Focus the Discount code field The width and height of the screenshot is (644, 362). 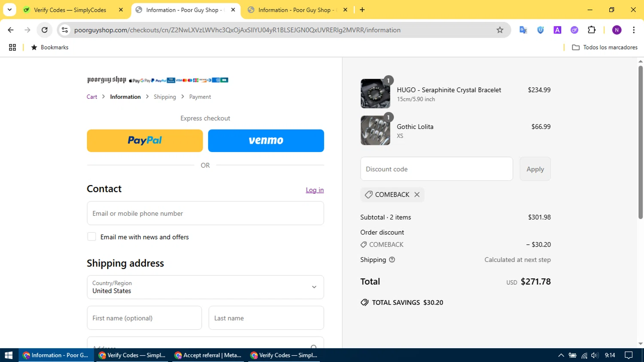pyautogui.click(x=437, y=169)
